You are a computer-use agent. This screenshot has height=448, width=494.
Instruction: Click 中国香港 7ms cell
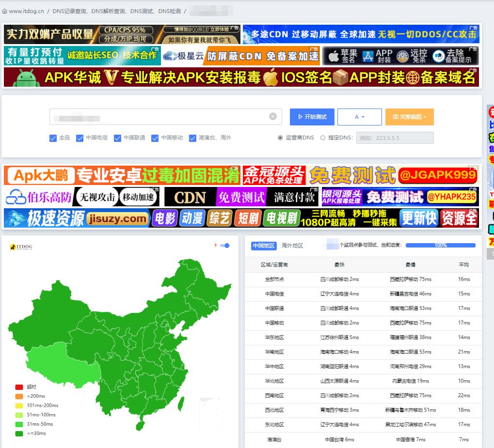click(411, 439)
